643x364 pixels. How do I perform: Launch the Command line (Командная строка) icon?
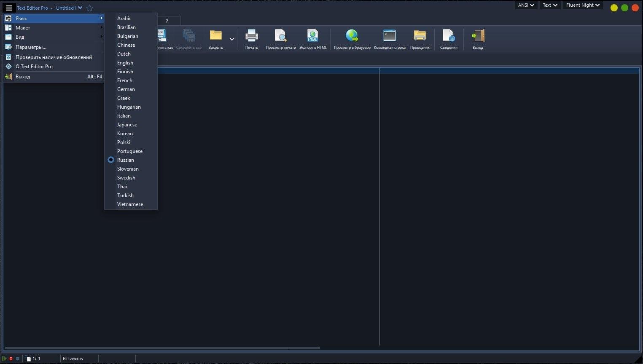pyautogui.click(x=389, y=36)
